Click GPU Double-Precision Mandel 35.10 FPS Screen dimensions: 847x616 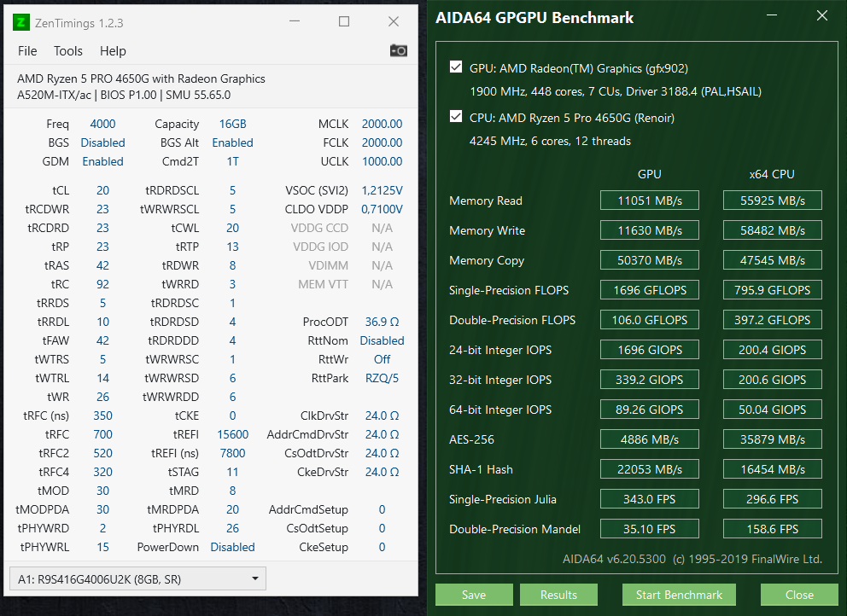coord(649,529)
